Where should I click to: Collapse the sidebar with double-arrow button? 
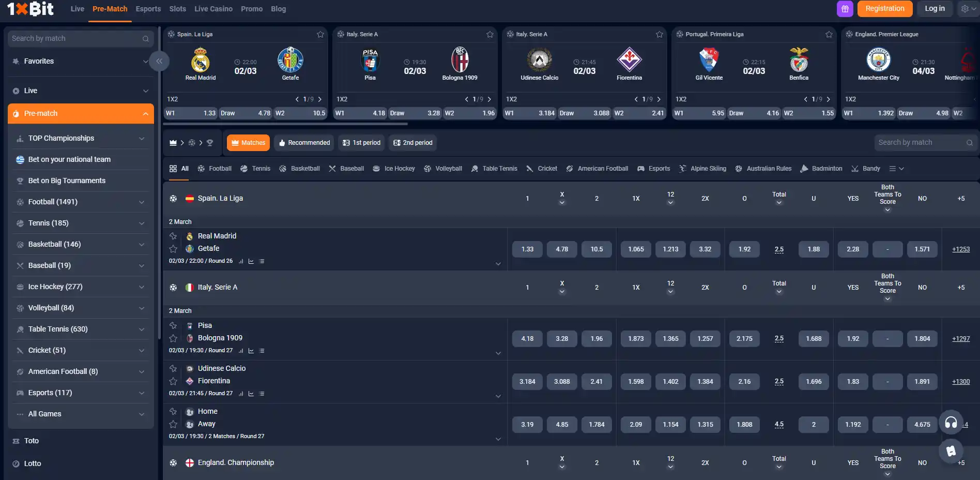[159, 61]
